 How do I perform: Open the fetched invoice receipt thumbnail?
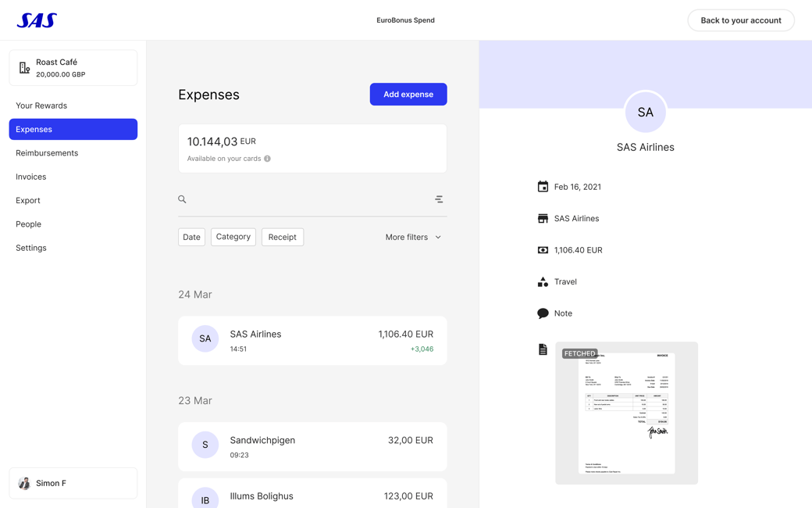click(626, 413)
